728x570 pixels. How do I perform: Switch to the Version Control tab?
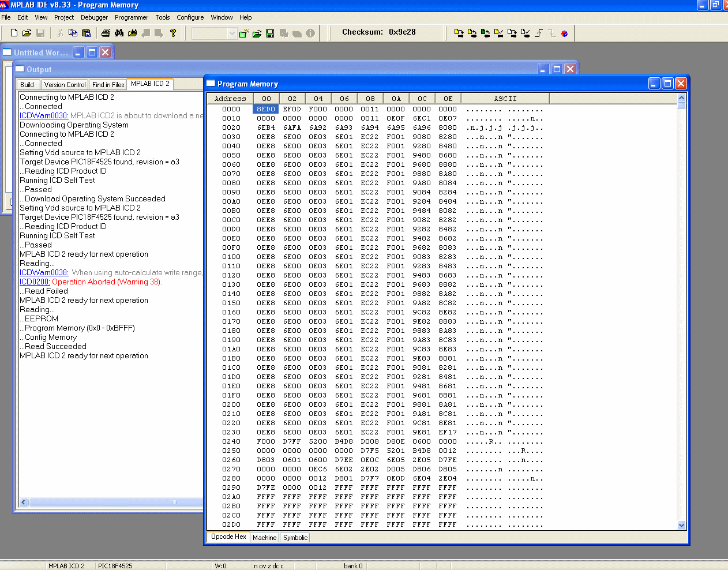point(65,85)
